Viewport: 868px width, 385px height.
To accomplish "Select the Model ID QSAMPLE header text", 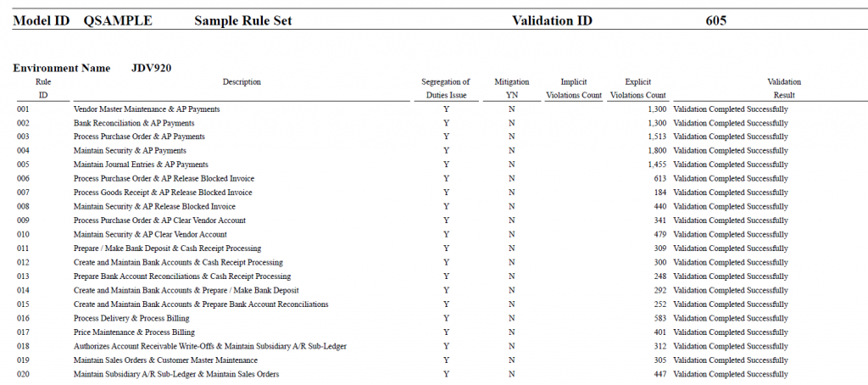I will pos(82,21).
